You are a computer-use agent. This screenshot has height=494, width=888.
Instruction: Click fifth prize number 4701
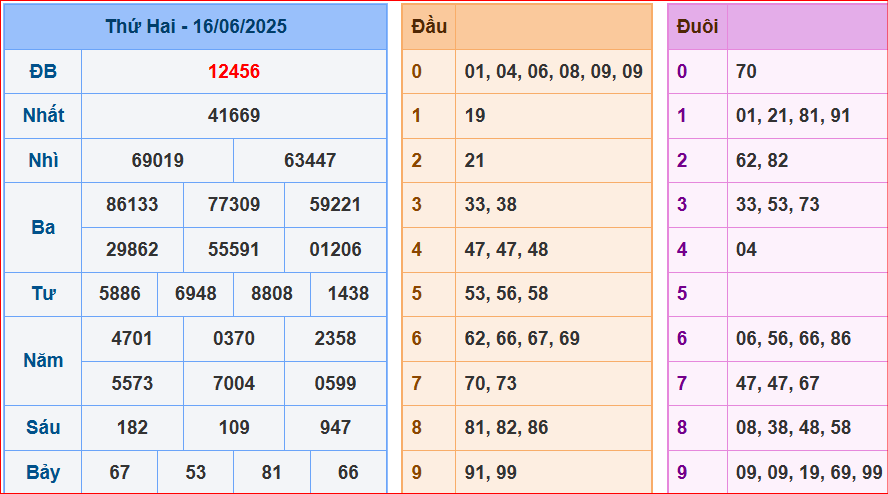pos(132,338)
